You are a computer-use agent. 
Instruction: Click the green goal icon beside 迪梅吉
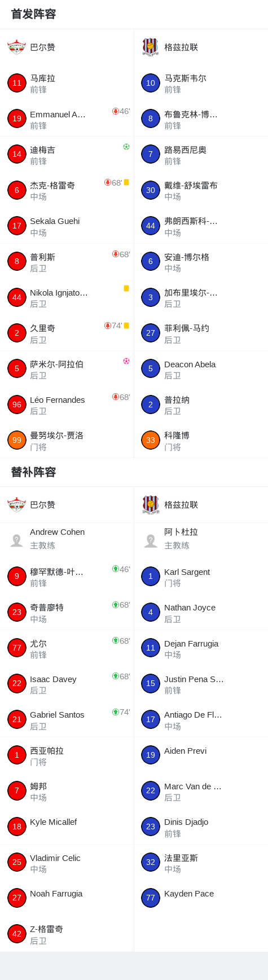coord(126,147)
